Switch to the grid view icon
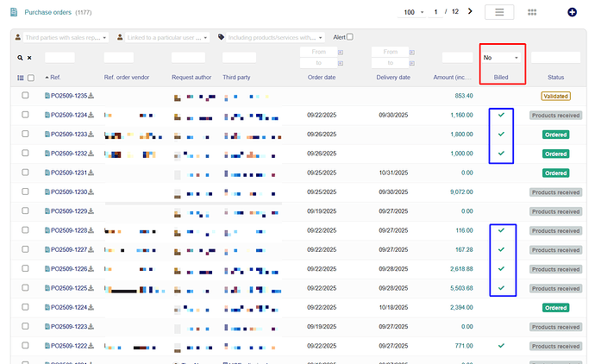Viewport: 595px width, 364px height. tap(532, 12)
